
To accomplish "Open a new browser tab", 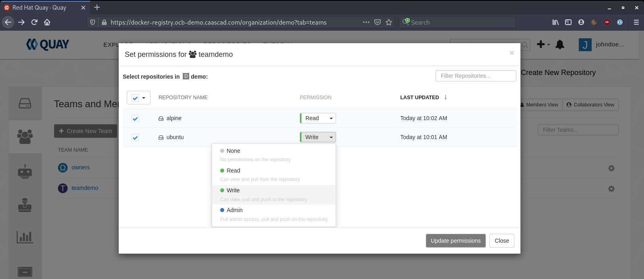I will click(x=97, y=7).
